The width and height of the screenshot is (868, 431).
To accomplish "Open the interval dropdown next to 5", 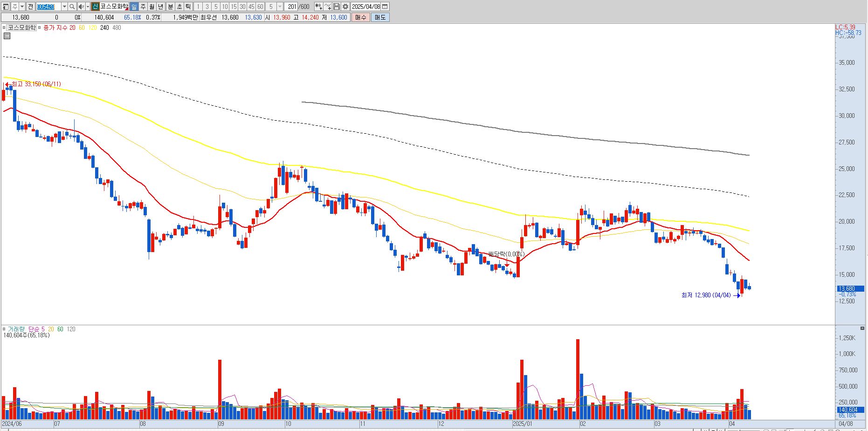I will pos(280,7).
